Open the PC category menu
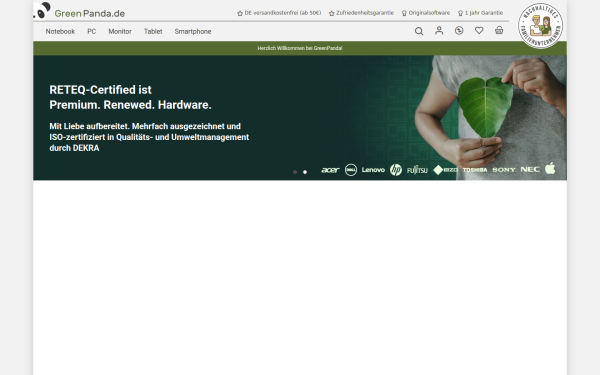 (x=91, y=31)
